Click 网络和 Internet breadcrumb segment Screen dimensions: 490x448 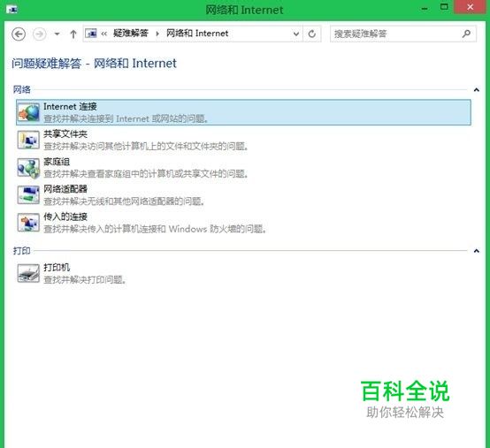pos(197,33)
